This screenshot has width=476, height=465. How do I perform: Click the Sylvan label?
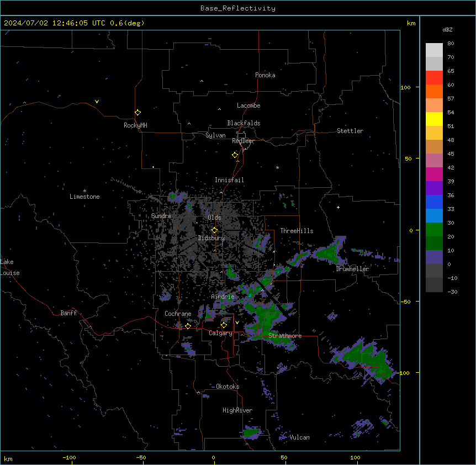pyautogui.click(x=215, y=135)
